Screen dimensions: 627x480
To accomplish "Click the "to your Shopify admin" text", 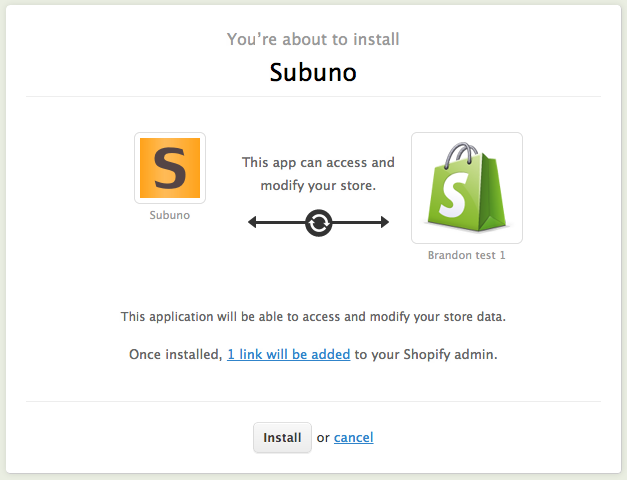I will click(425, 354).
